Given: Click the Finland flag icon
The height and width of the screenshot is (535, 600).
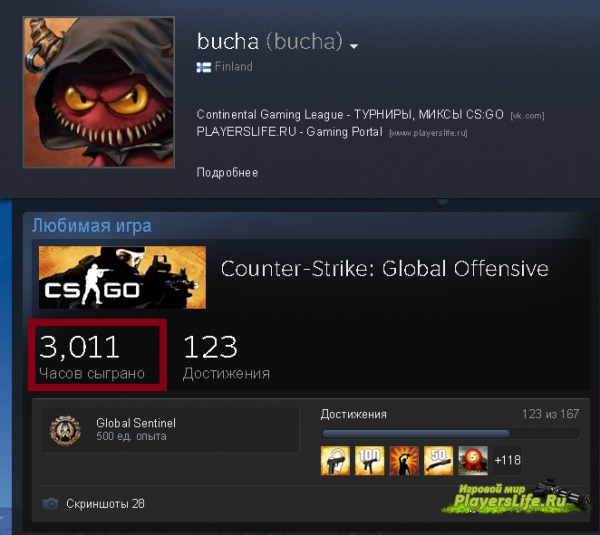Looking at the screenshot, I should coord(204,67).
